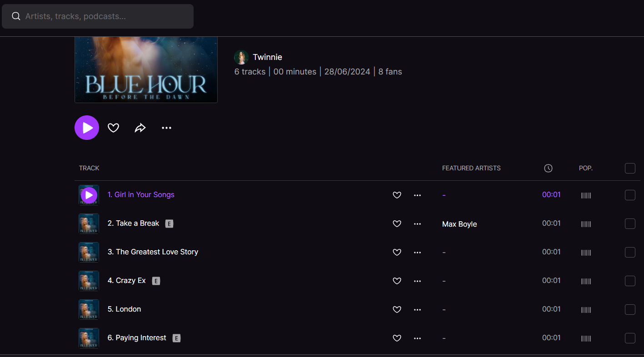Open the Blue Hour album cover image

click(x=146, y=70)
